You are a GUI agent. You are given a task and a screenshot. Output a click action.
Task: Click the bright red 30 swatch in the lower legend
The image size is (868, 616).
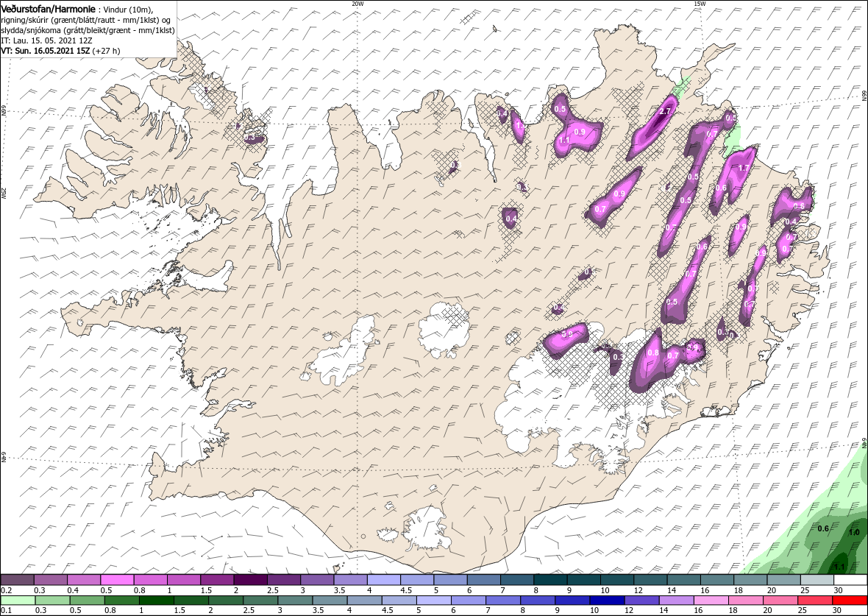pos(850,601)
